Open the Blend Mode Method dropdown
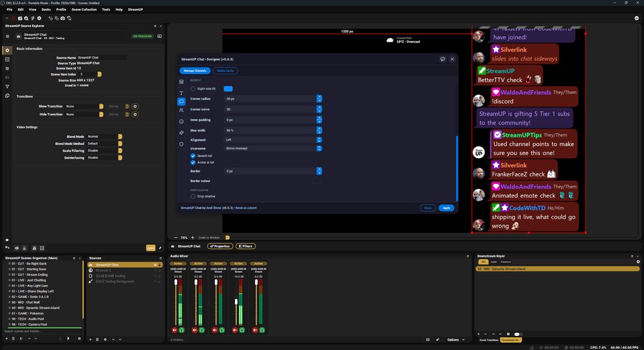The image size is (644, 350). (104, 143)
